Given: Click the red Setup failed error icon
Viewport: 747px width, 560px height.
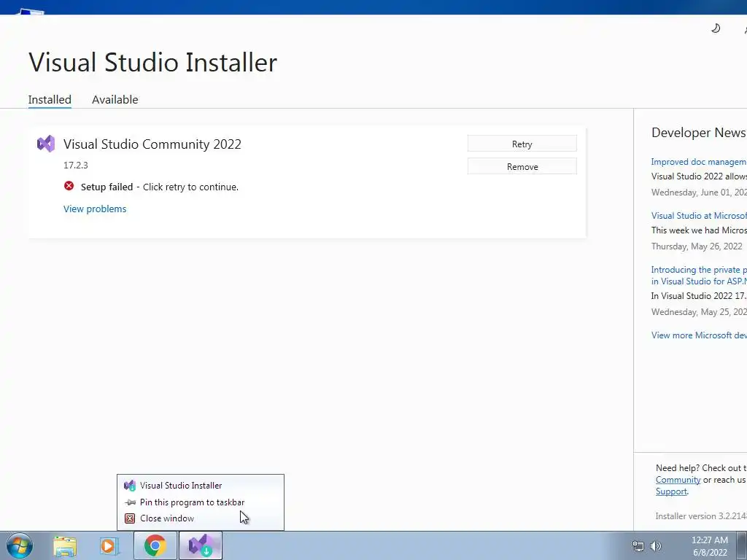Looking at the screenshot, I should (69, 186).
